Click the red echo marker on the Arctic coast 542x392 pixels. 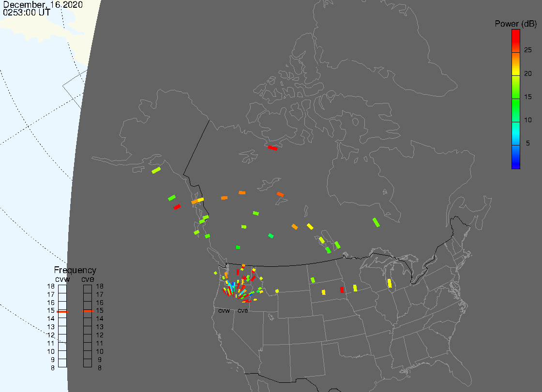coord(273,148)
